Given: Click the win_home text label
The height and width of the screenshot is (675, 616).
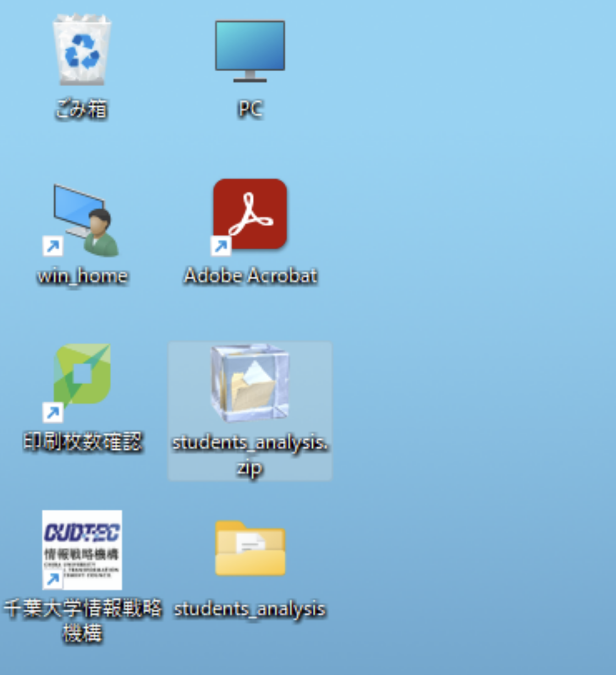Looking at the screenshot, I should 82,276.
